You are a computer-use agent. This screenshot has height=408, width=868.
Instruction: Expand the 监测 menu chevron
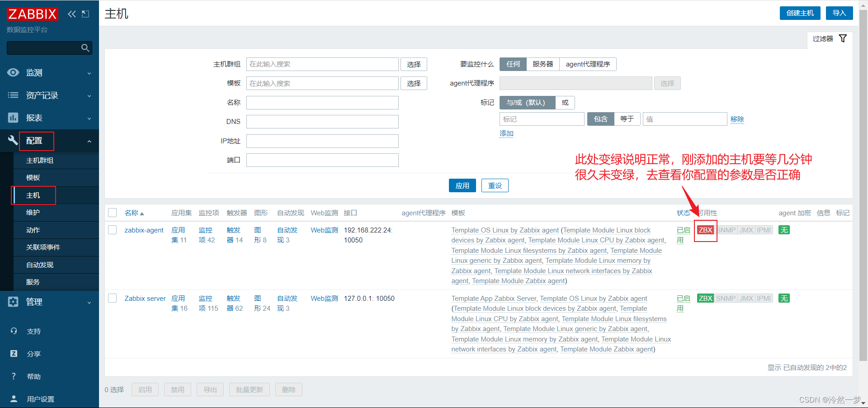click(89, 73)
